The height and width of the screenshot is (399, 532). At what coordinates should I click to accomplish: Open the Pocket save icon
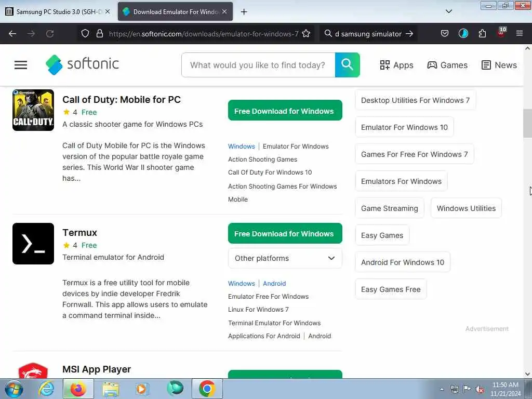(445, 34)
